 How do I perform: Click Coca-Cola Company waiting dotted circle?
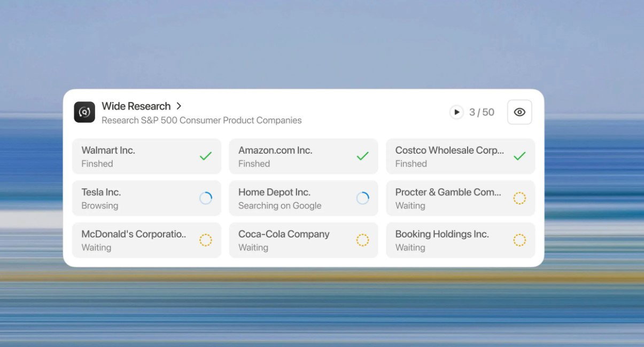(x=363, y=240)
